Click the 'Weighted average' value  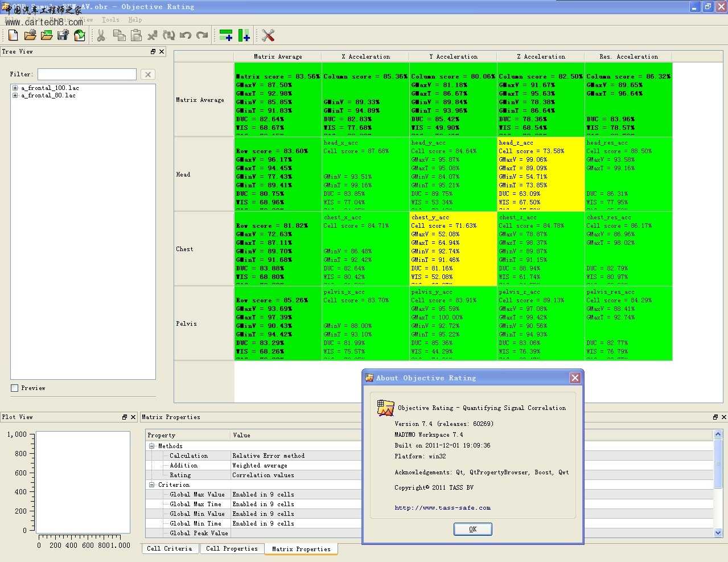(260, 466)
